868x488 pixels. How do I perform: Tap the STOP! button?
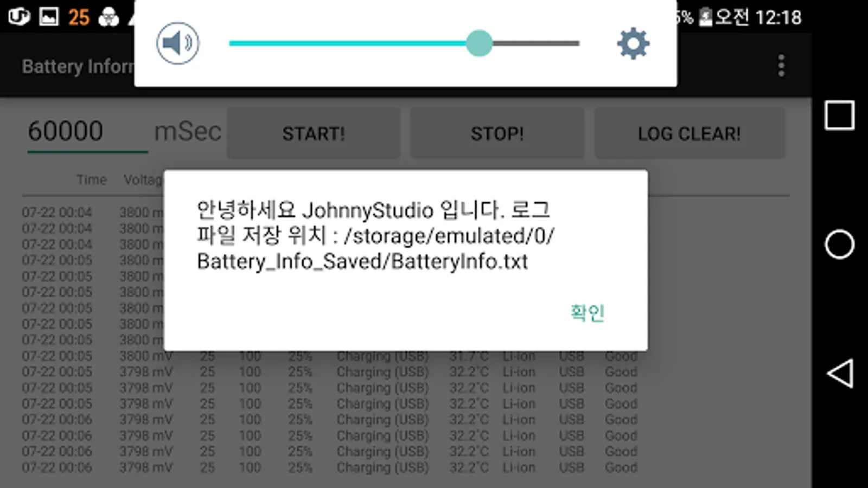coord(497,133)
